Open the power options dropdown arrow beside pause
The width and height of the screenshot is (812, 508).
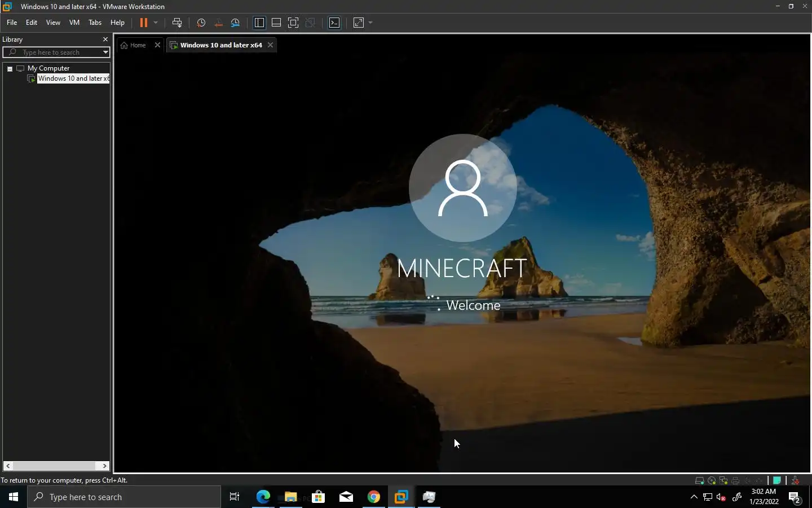click(156, 23)
